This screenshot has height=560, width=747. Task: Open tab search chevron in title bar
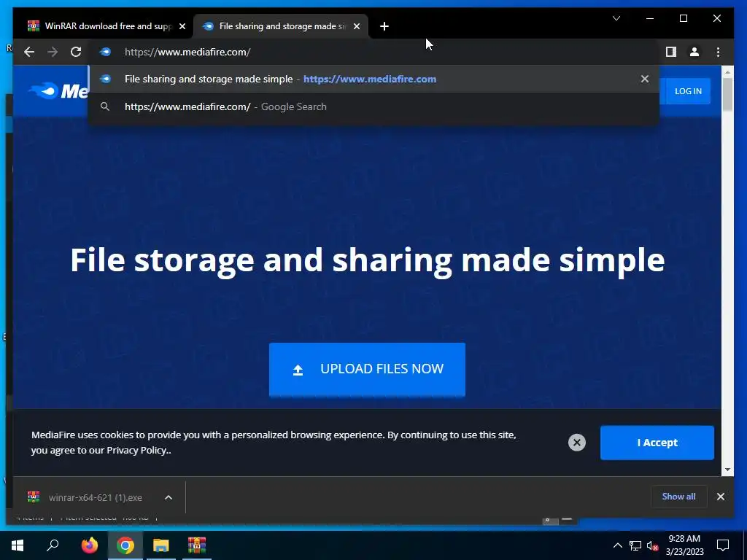[616, 18]
